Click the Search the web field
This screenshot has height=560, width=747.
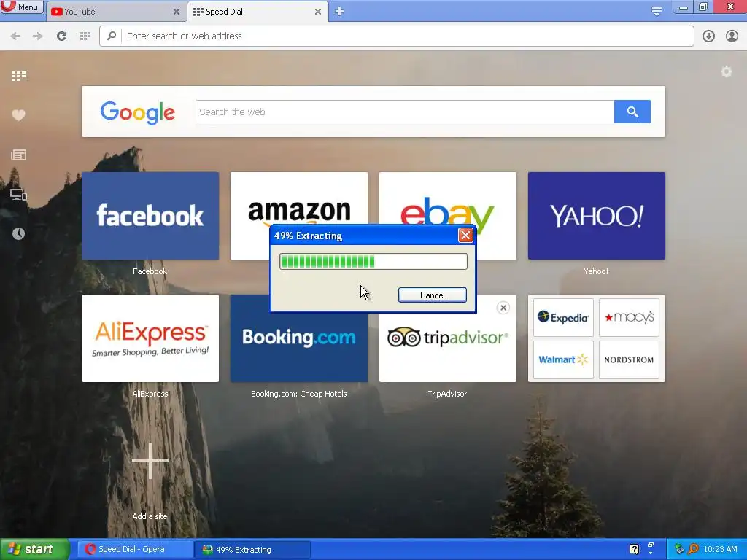pos(404,112)
